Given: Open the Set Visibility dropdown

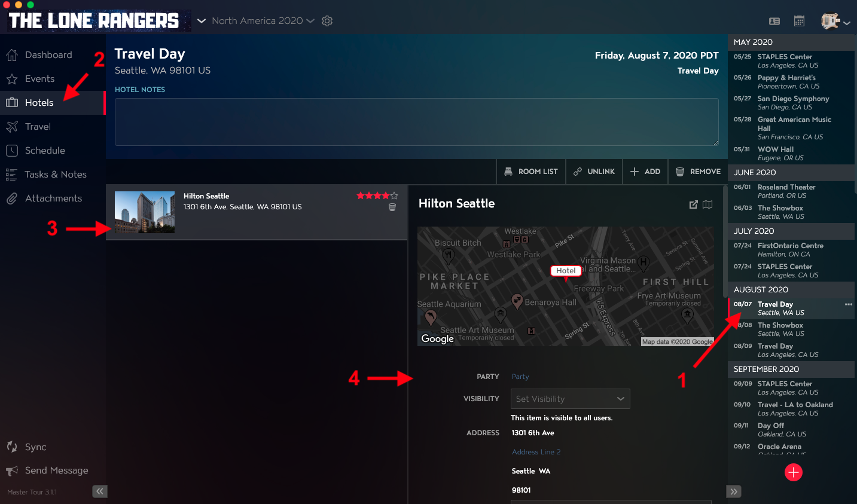Looking at the screenshot, I should coord(571,399).
